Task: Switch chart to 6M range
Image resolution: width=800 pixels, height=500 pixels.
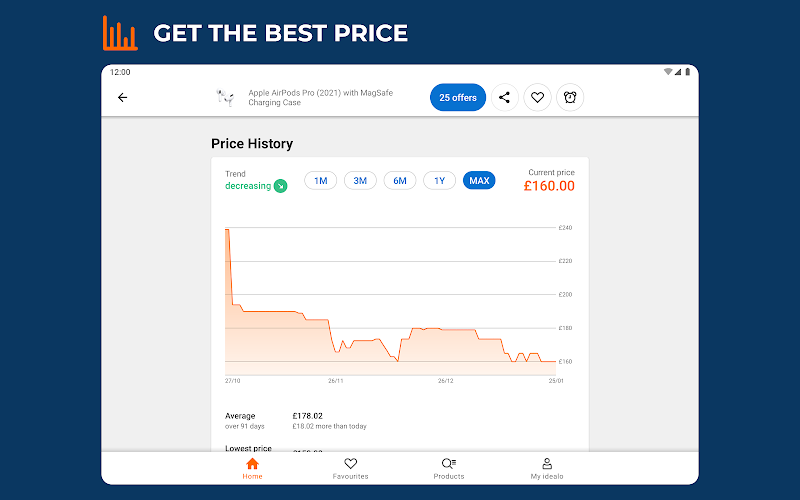Action: pyautogui.click(x=400, y=181)
